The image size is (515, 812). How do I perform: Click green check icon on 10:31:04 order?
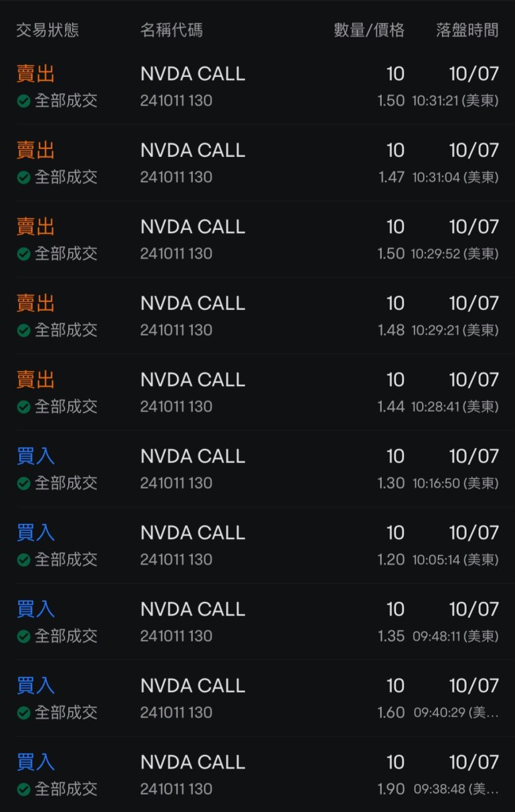click(x=24, y=177)
